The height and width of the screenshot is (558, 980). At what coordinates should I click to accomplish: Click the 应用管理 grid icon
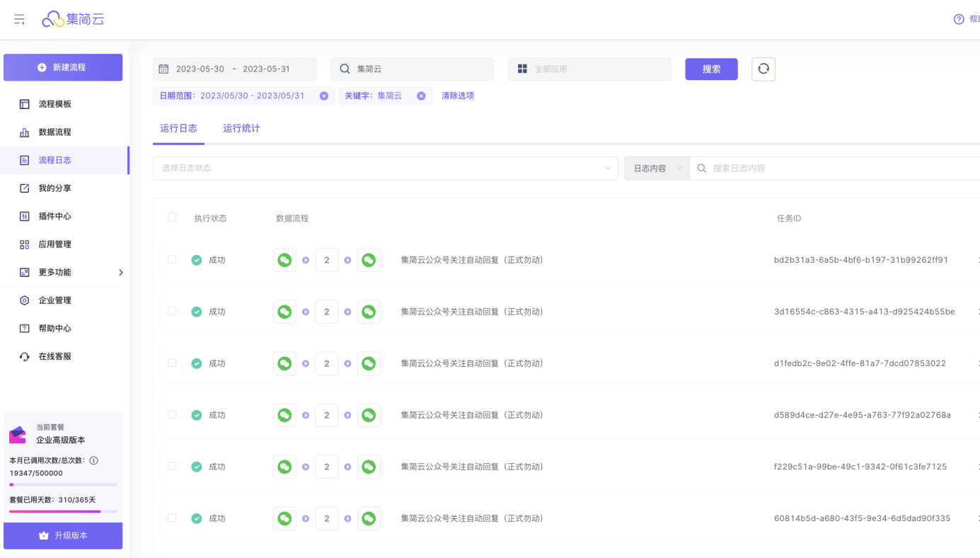24,244
